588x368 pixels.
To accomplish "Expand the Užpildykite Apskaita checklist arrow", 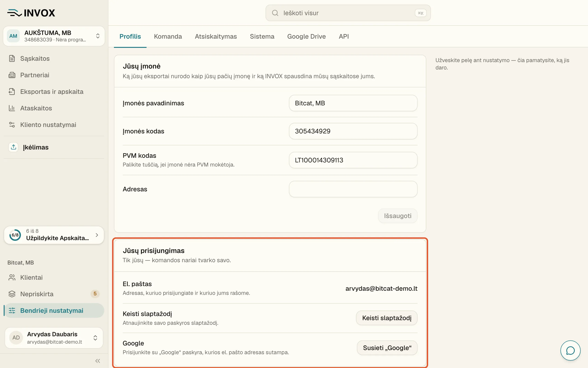I will pyautogui.click(x=97, y=235).
